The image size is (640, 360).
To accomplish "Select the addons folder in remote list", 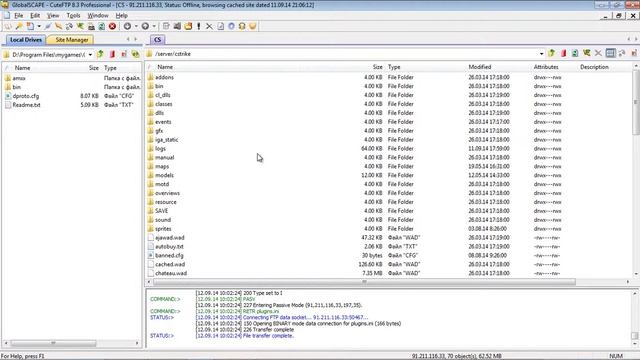I will [164, 77].
